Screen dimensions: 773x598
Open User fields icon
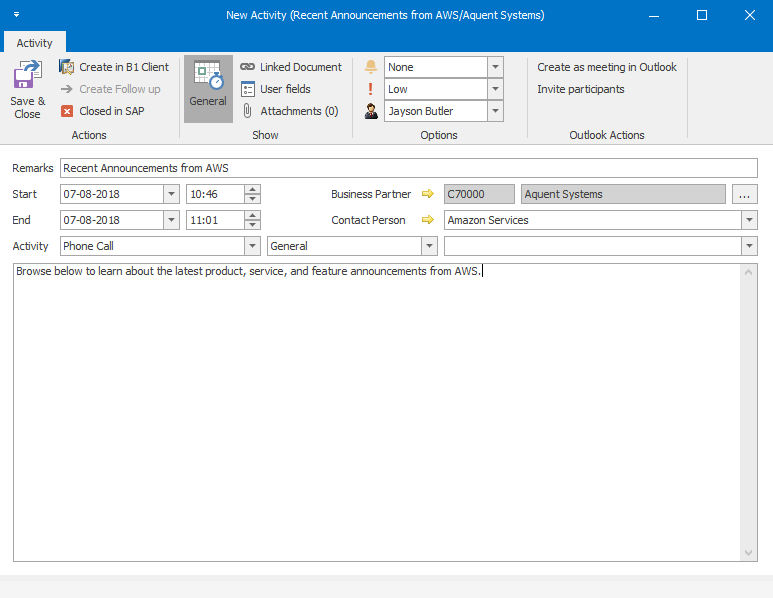pyautogui.click(x=247, y=89)
